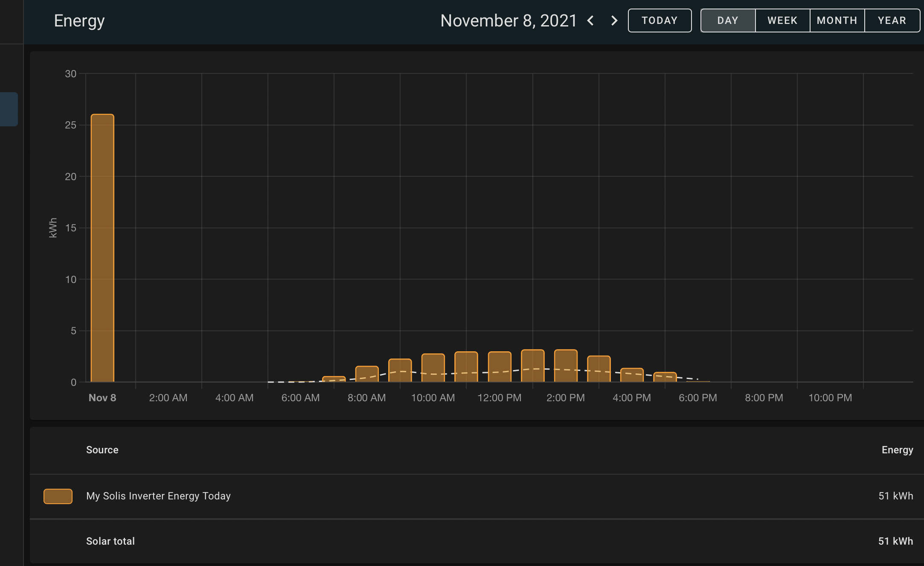This screenshot has width=924, height=566.
Task: Go to previous day with left chevron
Action: pyautogui.click(x=590, y=20)
